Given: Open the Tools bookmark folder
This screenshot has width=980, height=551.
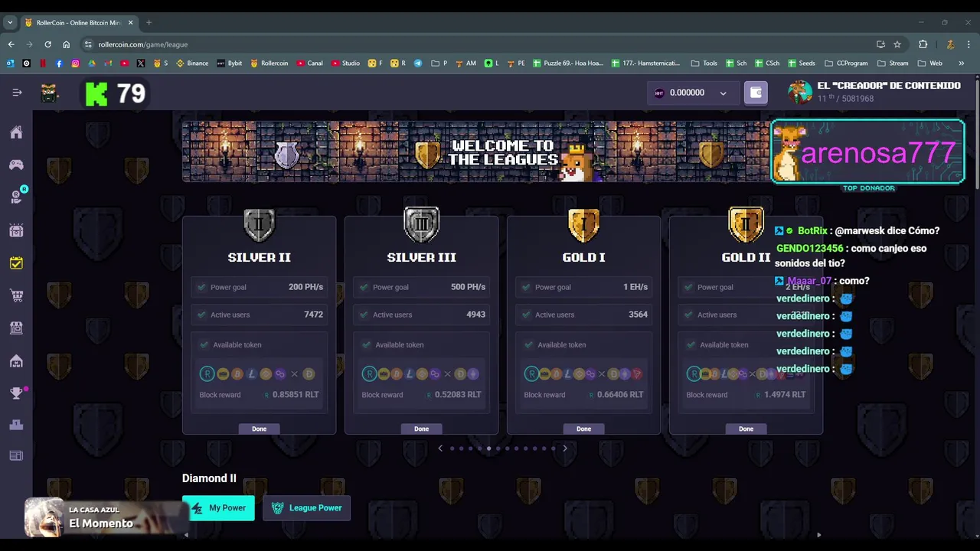Looking at the screenshot, I should pyautogui.click(x=704, y=64).
